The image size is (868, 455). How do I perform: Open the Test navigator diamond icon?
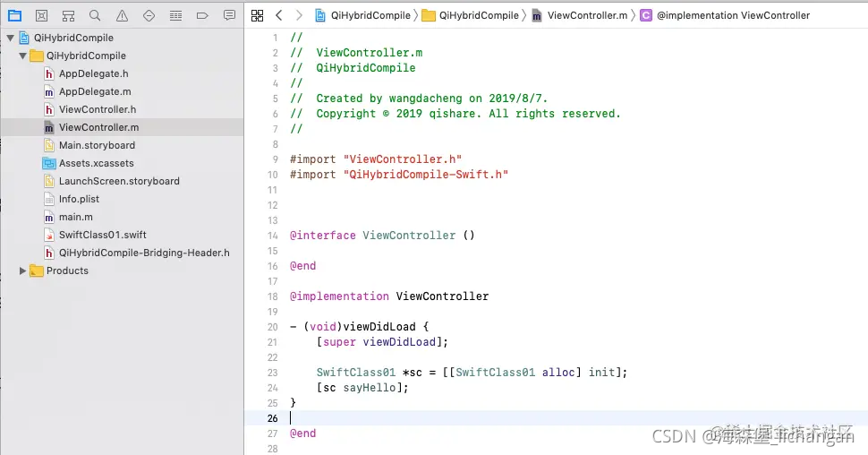point(149,15)
